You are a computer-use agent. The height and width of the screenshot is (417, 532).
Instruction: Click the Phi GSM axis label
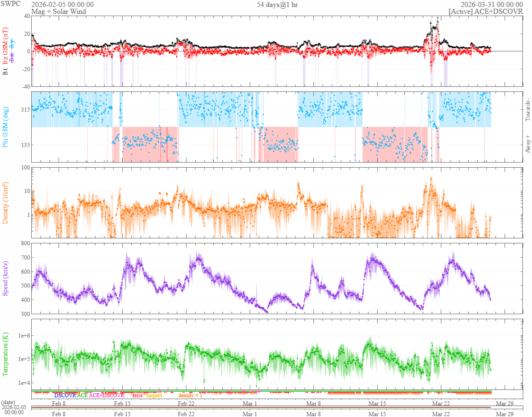tap(6, 126)
